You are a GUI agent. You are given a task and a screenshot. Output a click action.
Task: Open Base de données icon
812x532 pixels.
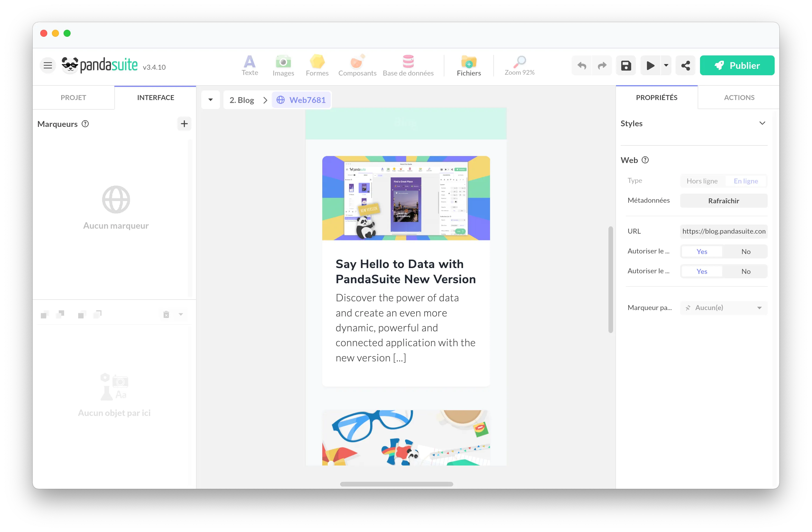[x=408, y=62]
